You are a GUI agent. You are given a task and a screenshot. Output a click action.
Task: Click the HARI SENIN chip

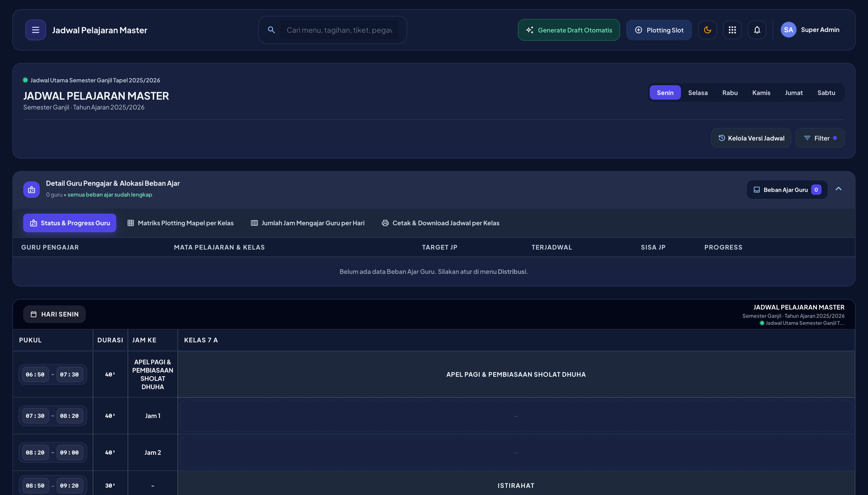tap(54, 314)
